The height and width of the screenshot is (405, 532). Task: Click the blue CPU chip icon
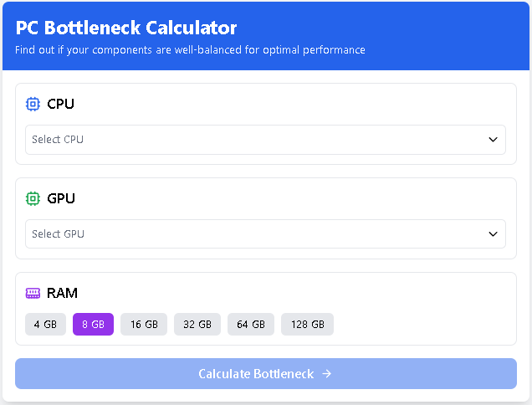33,104
